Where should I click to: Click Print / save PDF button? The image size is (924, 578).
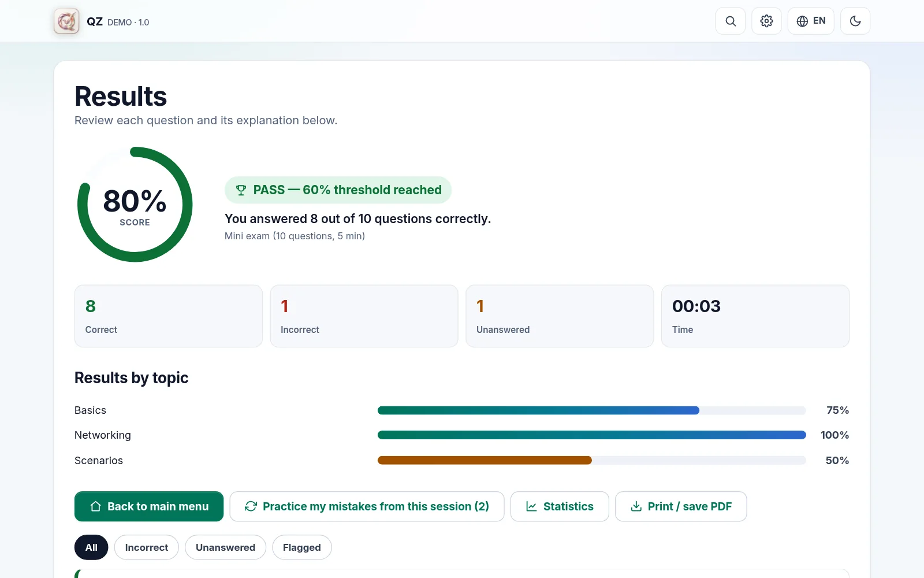click(x=681, y=506)
